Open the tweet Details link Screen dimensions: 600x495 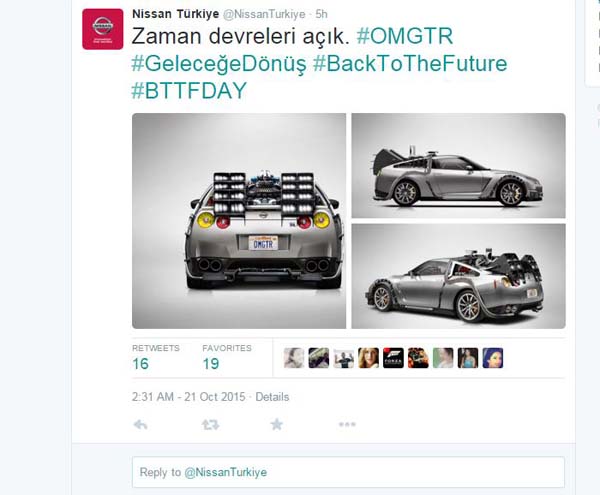pyautogui.click(x=272, y=397)
